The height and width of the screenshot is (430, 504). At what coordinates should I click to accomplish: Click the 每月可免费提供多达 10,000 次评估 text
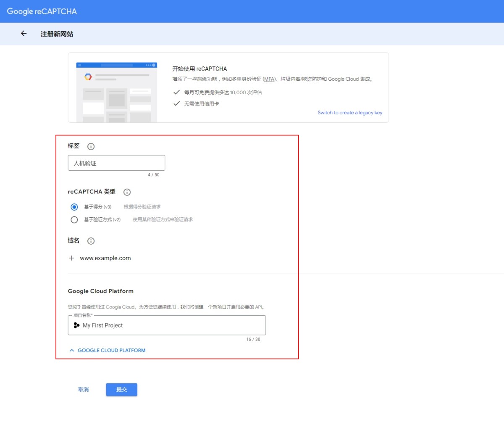[223, 92]
